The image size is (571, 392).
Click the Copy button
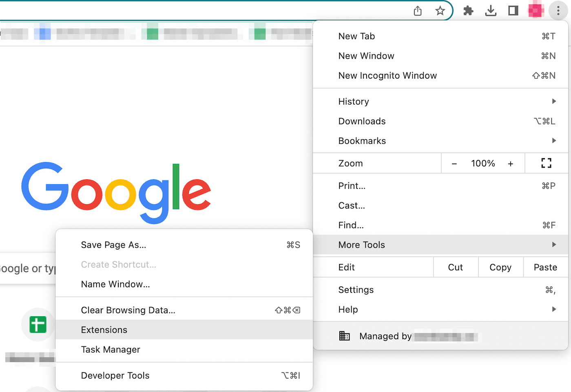(x=500, y=267)
